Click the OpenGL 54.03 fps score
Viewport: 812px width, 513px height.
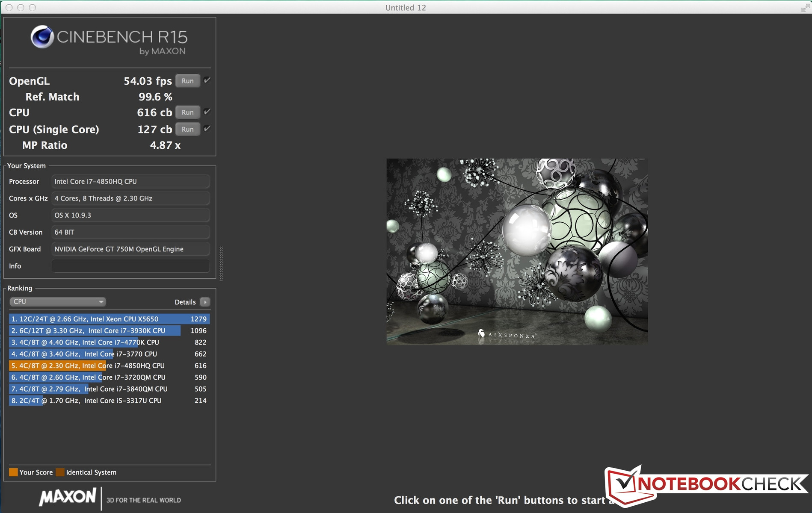point(148,81)
